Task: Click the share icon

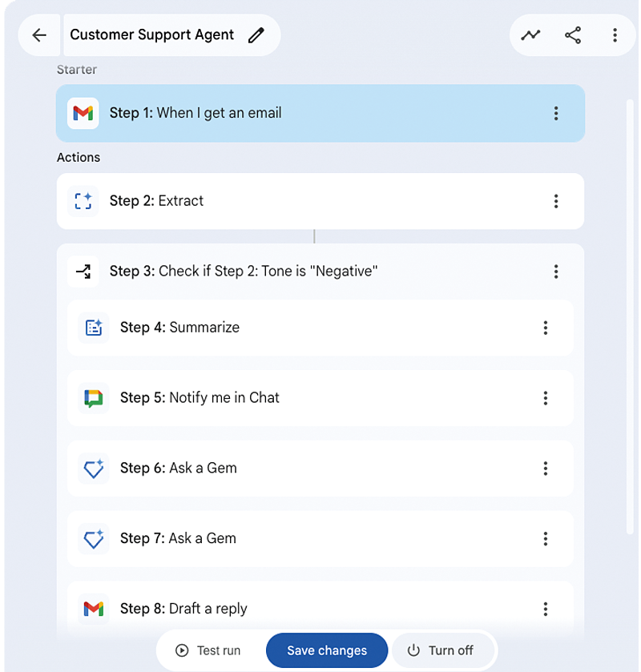Action: coord(573,35)
